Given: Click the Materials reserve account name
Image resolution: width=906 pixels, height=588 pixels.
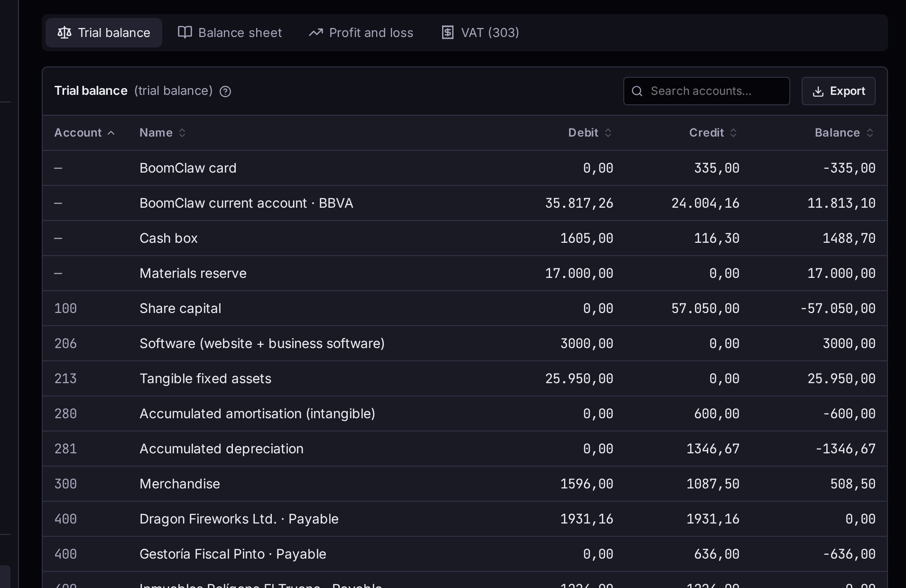Looking at the screenshot, I should pos(193,274).
